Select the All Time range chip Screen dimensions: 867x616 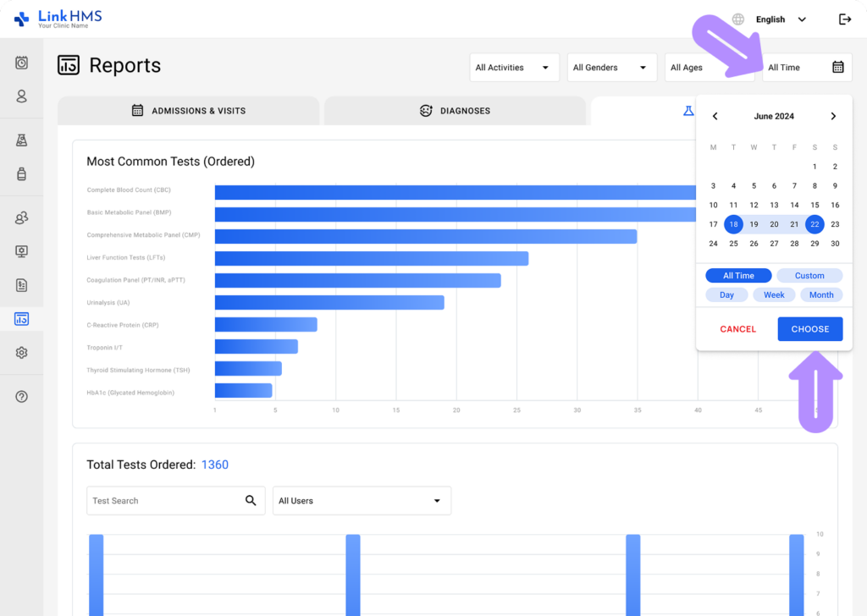click(738, 276)
